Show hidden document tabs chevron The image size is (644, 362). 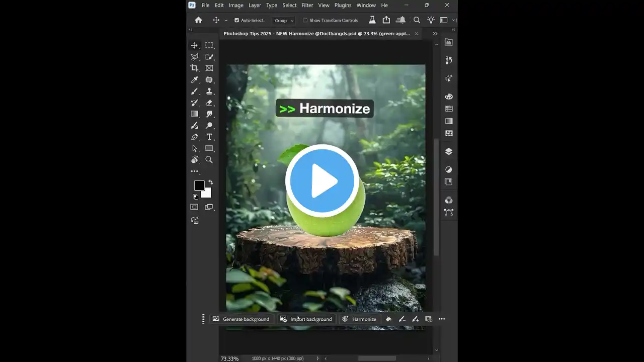(435, 34)
